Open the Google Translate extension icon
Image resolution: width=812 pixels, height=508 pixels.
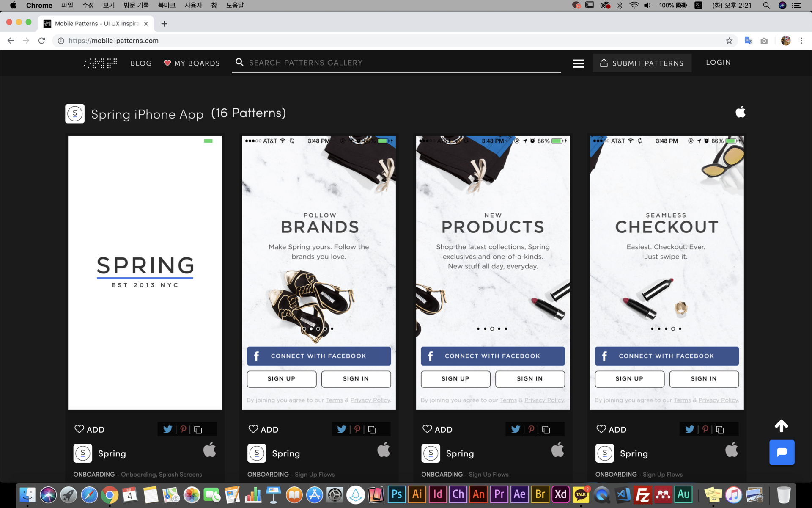(x=748, y=41)
